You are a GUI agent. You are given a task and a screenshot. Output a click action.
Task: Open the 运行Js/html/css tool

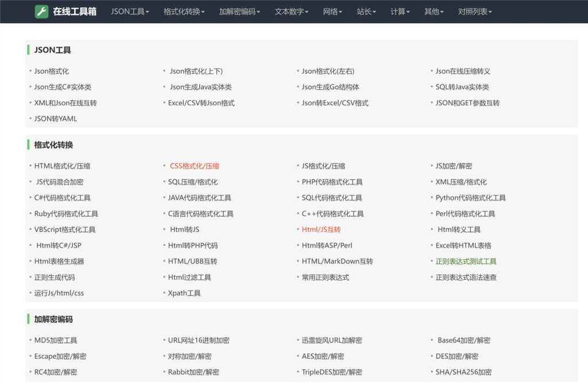coord(58,293)
